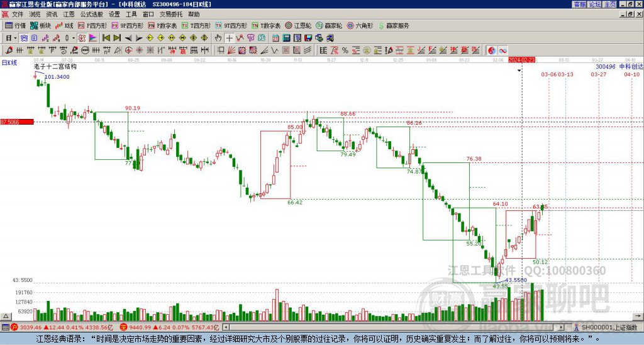This screenshot has height=345, width=644.
Task: Expand the candlestick style dropdown arrow
Action: click(74, 38)
